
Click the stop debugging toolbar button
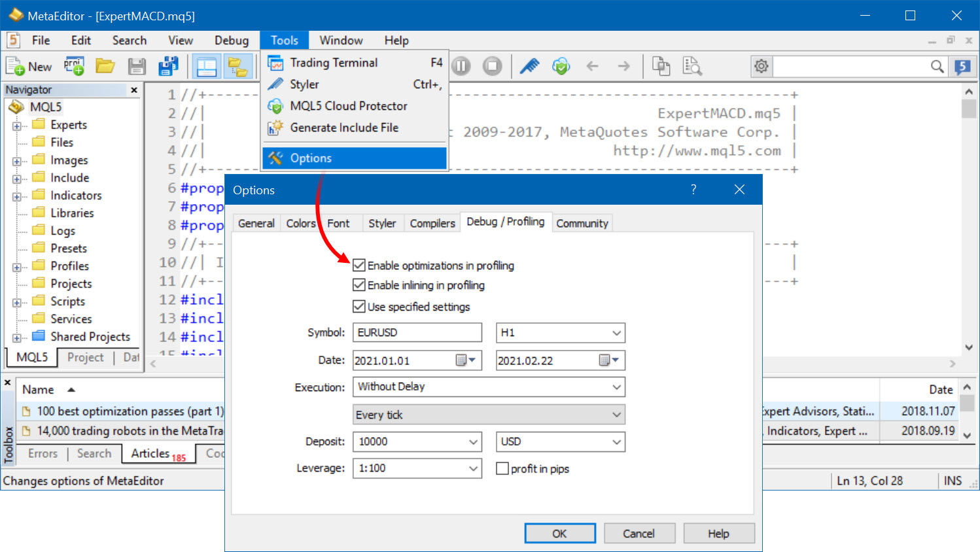pyautogui.click(x=492, y=66)
